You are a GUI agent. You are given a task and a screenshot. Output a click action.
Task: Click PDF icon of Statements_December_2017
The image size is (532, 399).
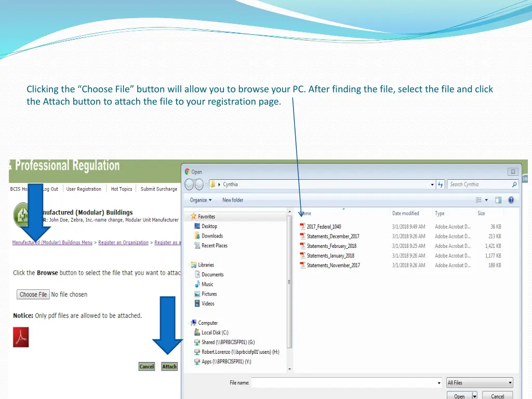point(302,236)
